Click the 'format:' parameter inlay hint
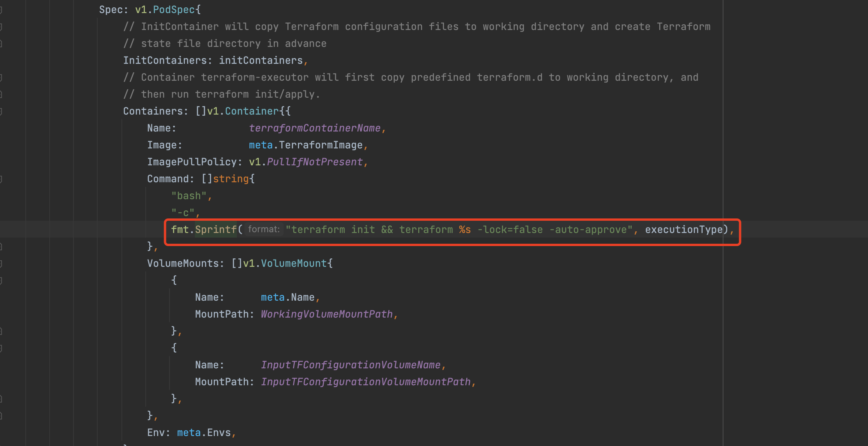This screenshot has height=446, width=868. (x=264, y=230)
